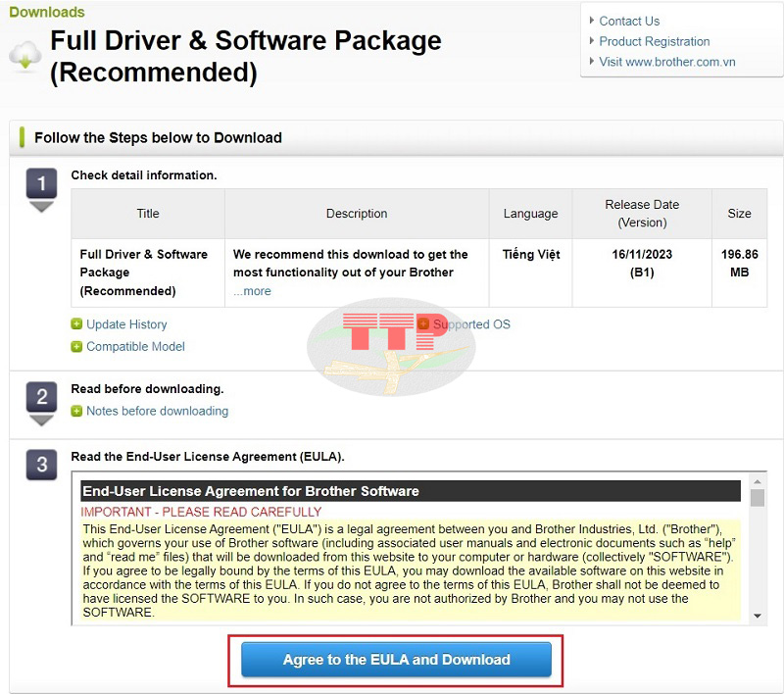
Task: Click the 'Check detail information.' step text
Action: pos(144,175)
